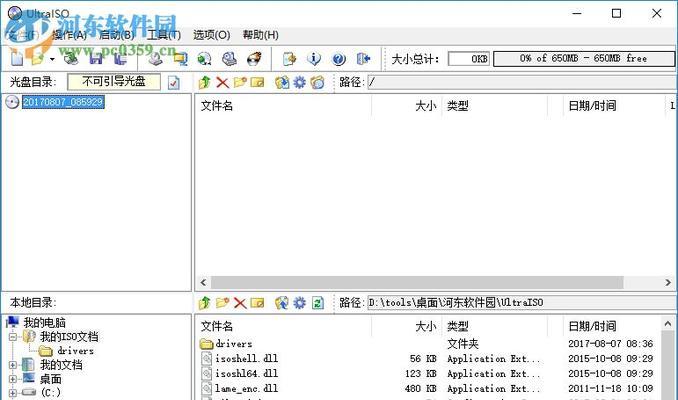Open the 帮助(H) menu

pyautogui.click(x=260, y=35)
